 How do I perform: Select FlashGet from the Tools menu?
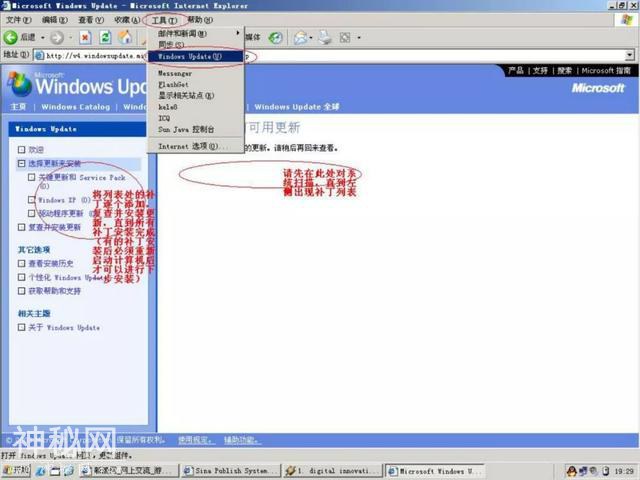coord(196,84)
